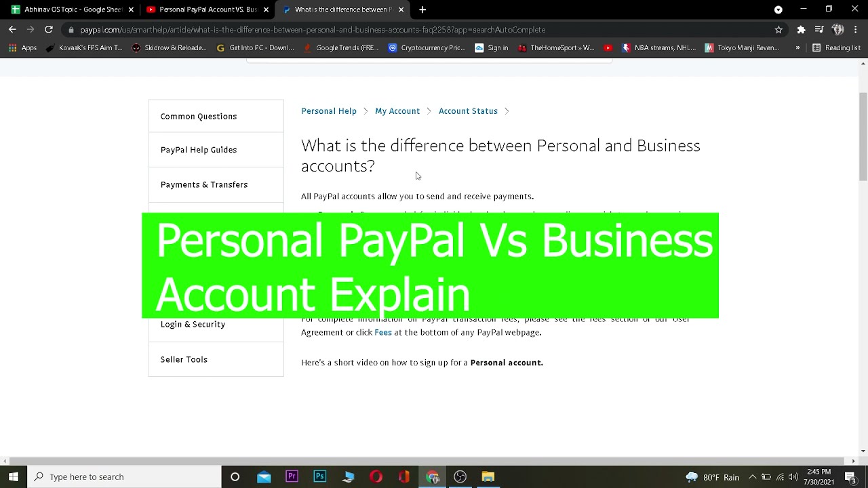Open Google Trends bookmark
Viewport: 868px width, 488px height.
[x=341, y=47]
